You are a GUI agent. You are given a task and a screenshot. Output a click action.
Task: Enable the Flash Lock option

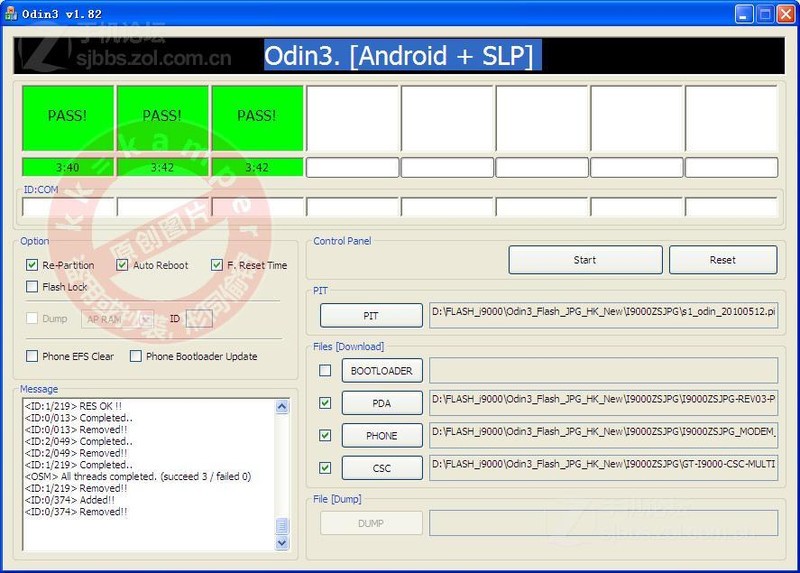click(x=33, y=287)
